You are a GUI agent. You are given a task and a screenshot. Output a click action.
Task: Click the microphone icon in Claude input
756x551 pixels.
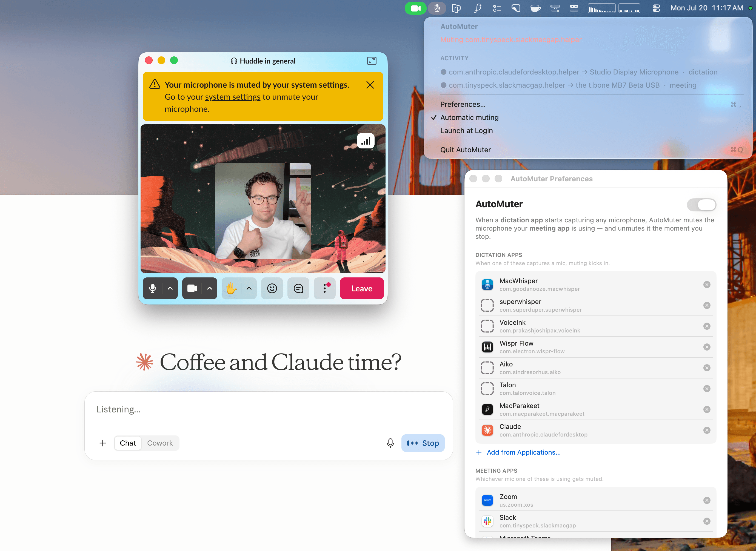pos(390,443)
